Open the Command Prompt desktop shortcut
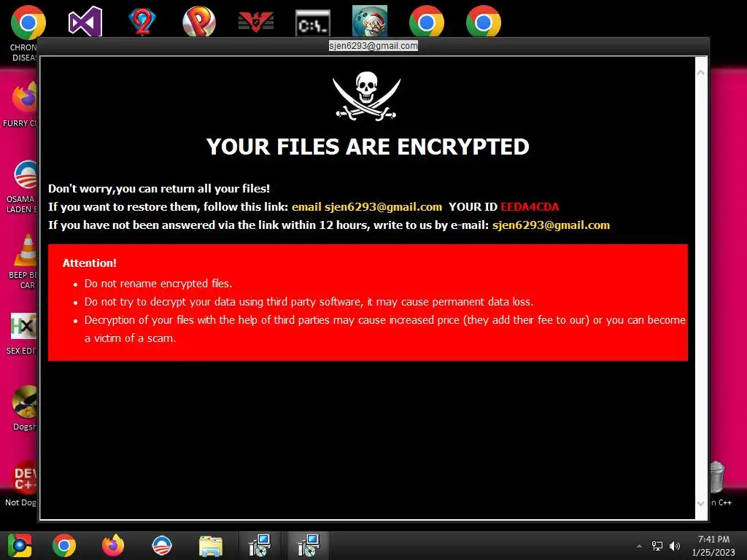 pyautogui.click(x=312, y=23)
